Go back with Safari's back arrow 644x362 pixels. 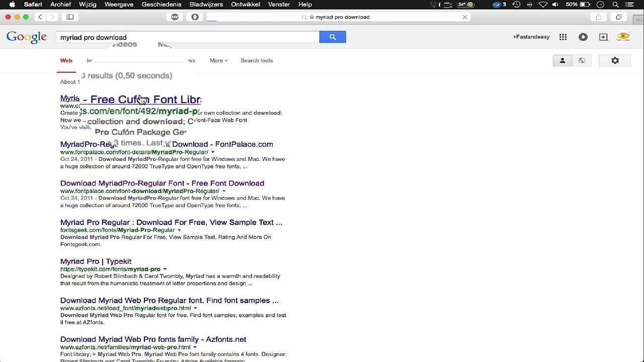40,17
